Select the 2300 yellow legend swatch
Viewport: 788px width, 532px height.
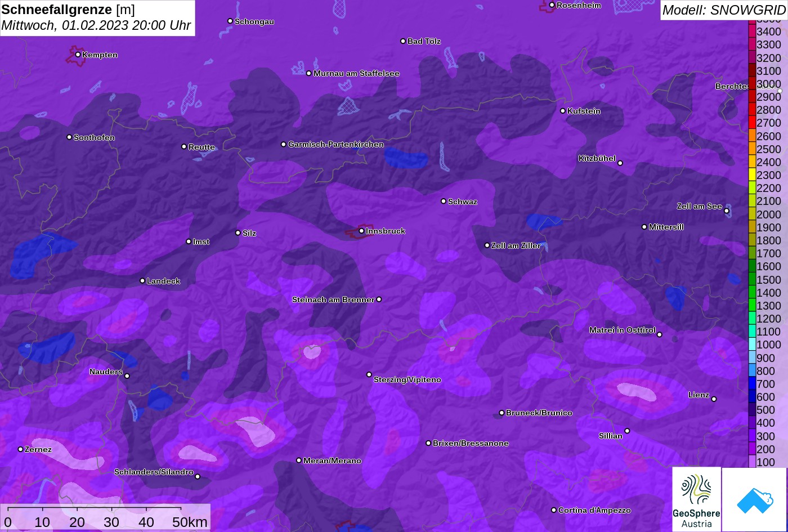coord(752,175)
